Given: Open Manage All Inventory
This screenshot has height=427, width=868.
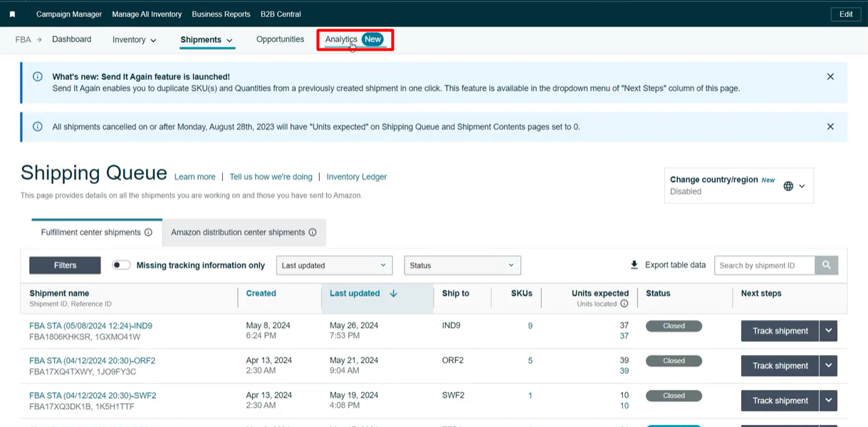Looking at the screenshot, I should click(x=147, y=14).
